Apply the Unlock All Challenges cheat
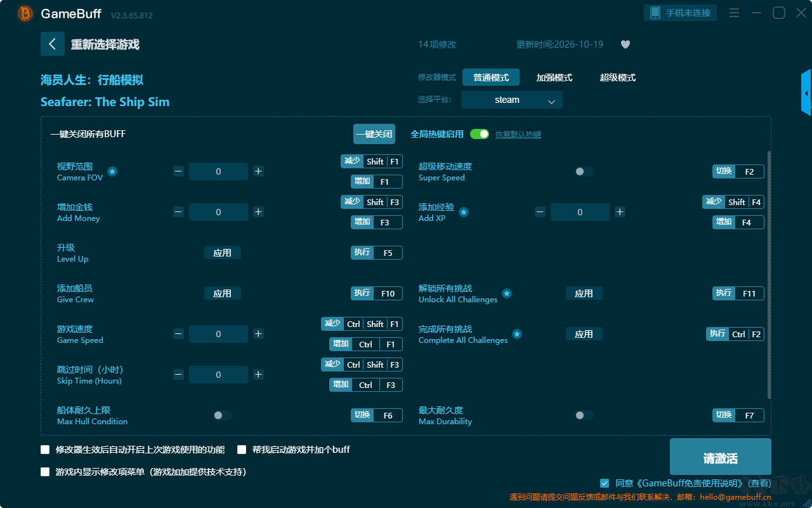Image resolution: width=812 pixels, height=508 pixels. (x=584, y=293)
